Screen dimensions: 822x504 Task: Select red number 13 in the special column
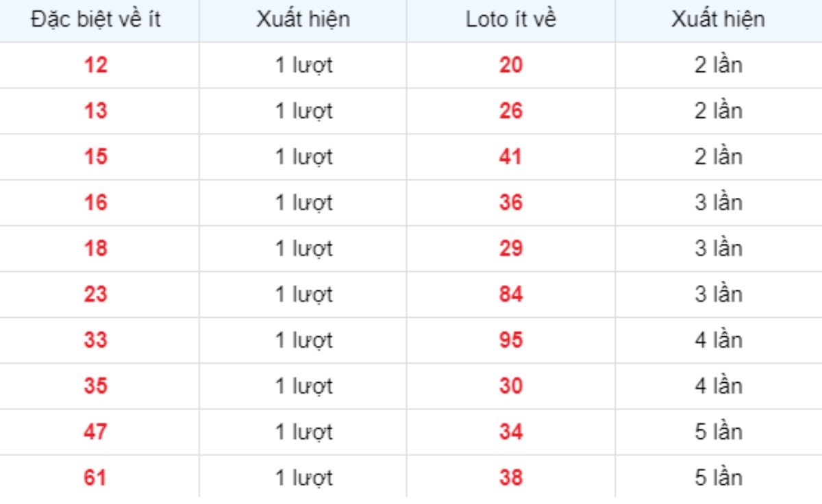coord(96,111)
